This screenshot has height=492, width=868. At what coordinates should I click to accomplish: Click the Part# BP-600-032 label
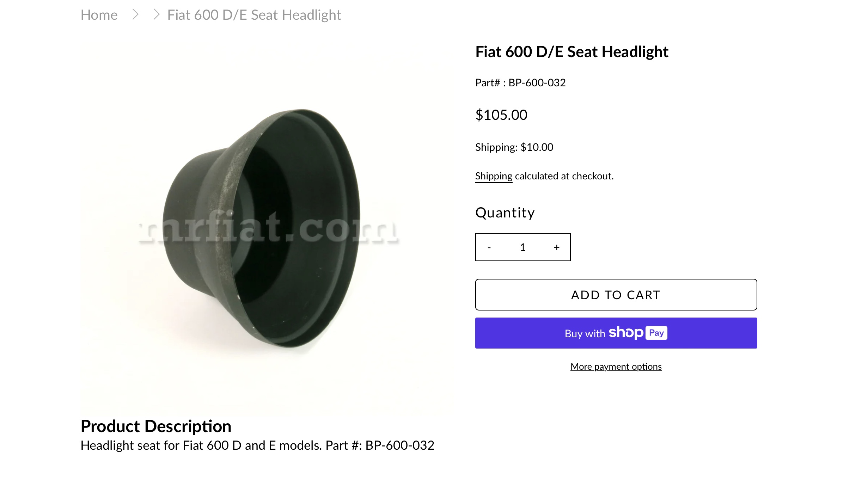520,83
